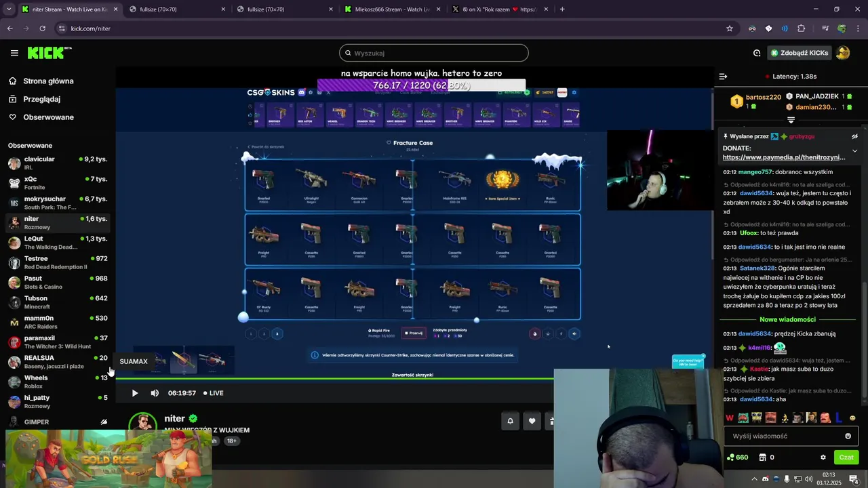868x488 pixels.
Task: Send message with Czat button
Action: click(846, 457)
